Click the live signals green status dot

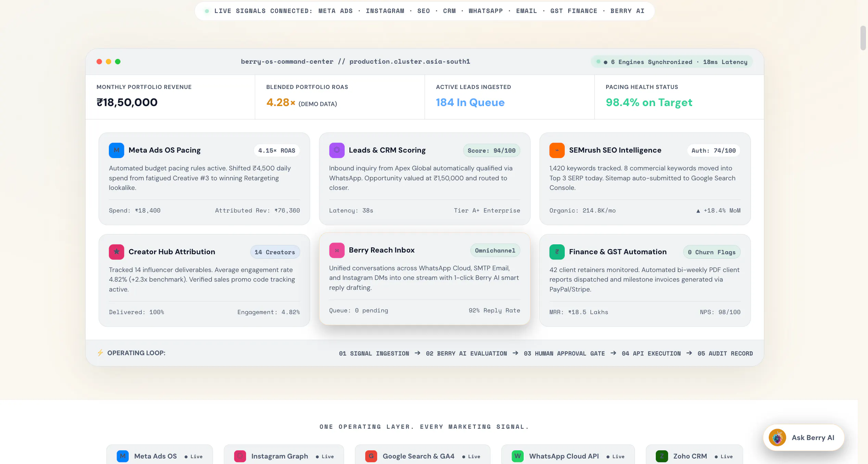[207, 11]
